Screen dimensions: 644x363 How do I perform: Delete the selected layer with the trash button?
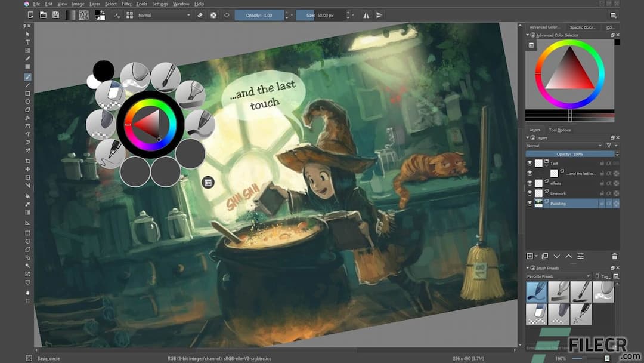pos(614,256)
